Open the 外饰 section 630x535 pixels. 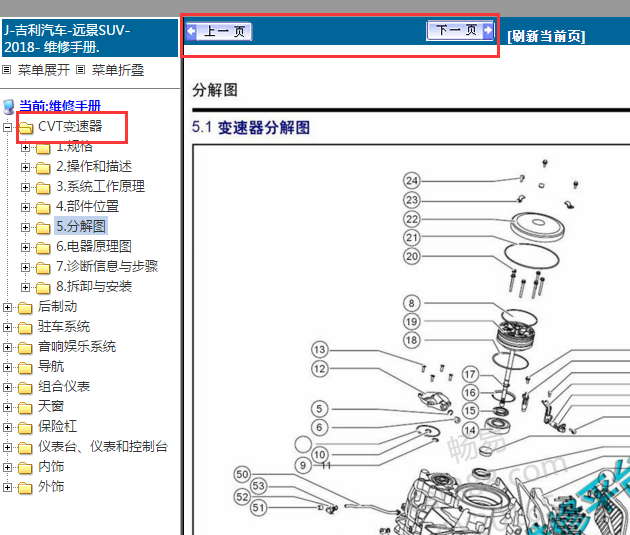pos(51,486)
